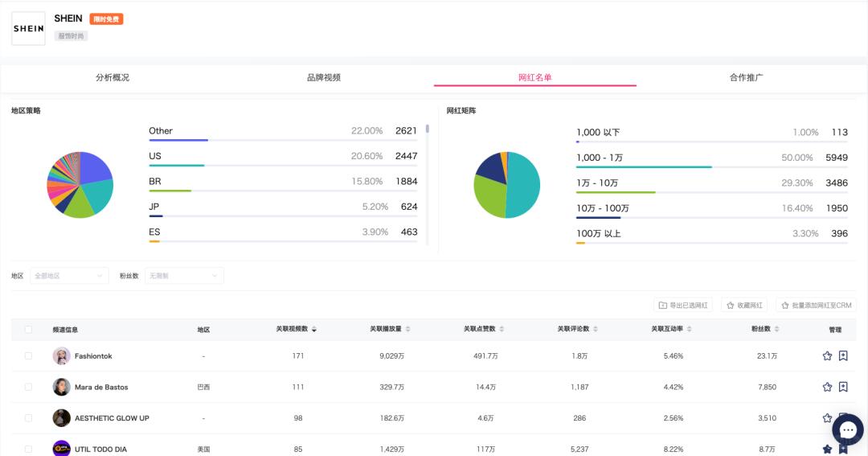This screenshot has height=456, width=868.
Task: Tick the select-all checkbox in table header
Action: click(28, 329)
